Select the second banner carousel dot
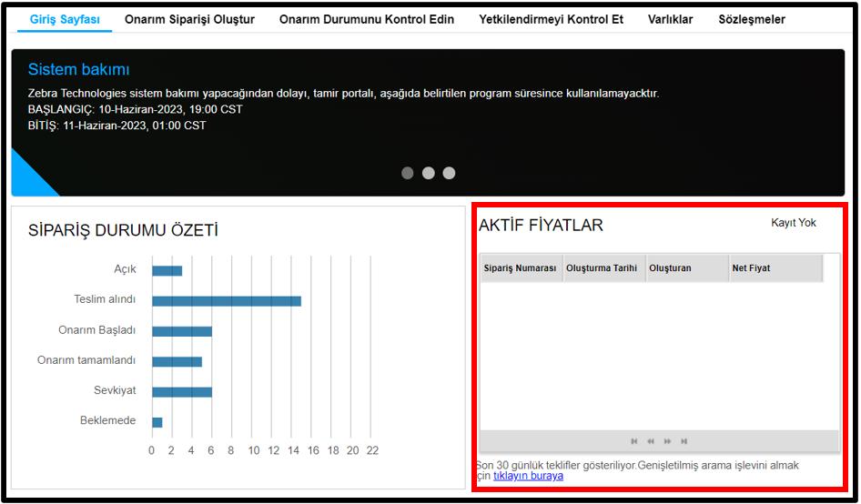This screenshot has height=504, width=861. click(429, 173)
